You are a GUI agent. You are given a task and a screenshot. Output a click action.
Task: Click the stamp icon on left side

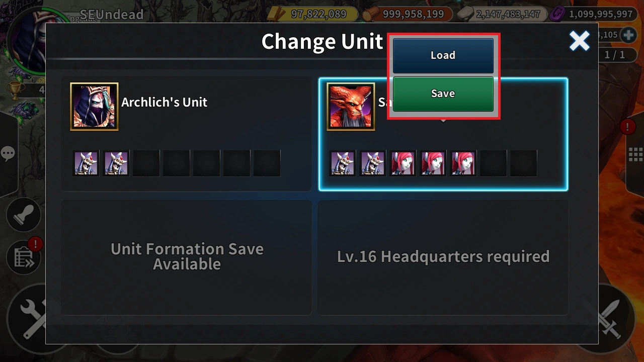24,215
